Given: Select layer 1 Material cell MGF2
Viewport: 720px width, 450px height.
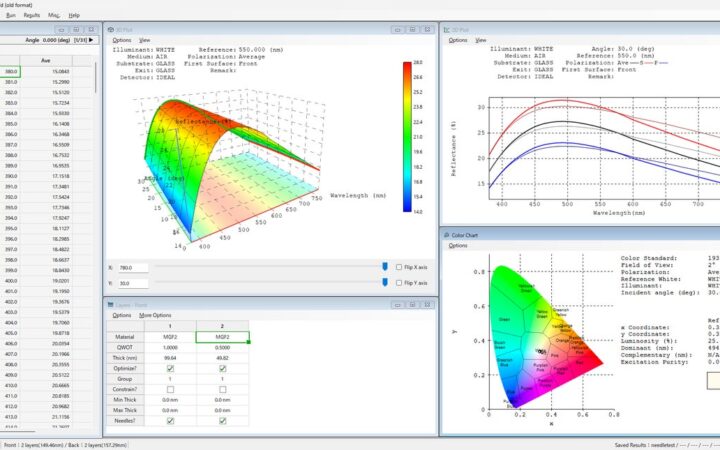Looking at the screenshot, I should pos(170,337).
